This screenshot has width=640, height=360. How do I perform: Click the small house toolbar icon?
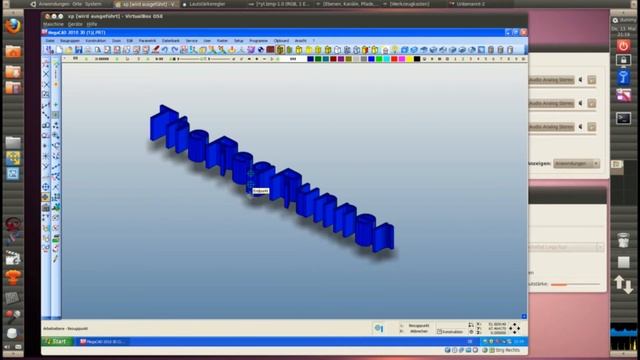(x=385, y=50)
